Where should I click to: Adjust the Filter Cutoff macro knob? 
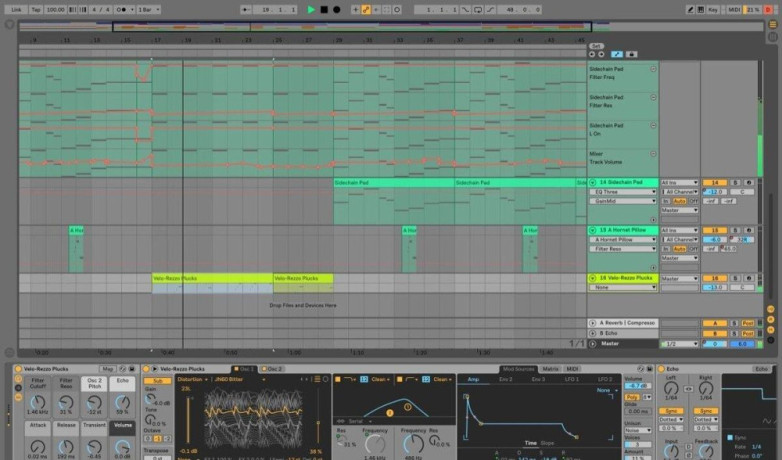pos(38,402)
